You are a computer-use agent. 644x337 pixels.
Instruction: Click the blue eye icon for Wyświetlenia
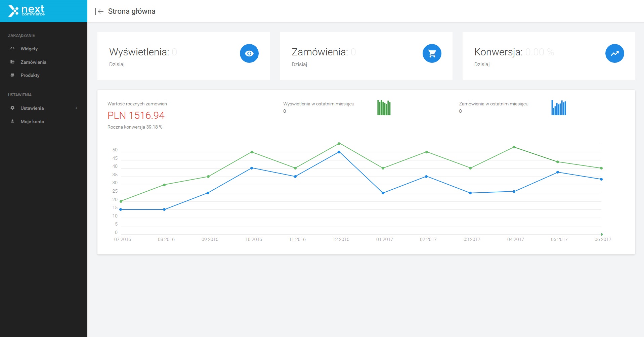point(249,53)
